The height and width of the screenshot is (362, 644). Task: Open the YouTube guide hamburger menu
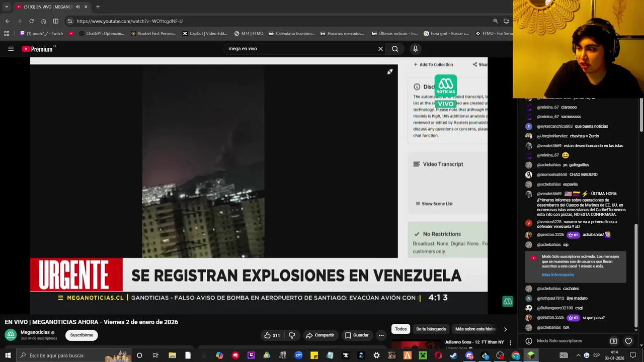coord(11,49)
